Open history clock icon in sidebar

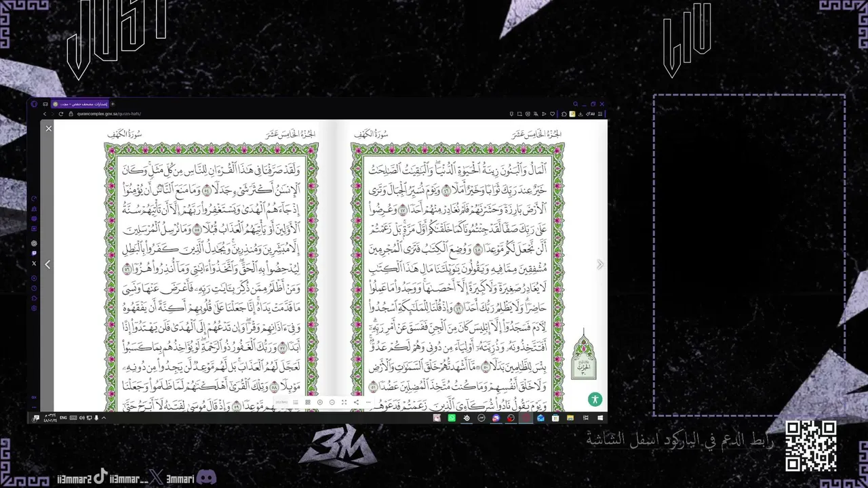point(35,288)
